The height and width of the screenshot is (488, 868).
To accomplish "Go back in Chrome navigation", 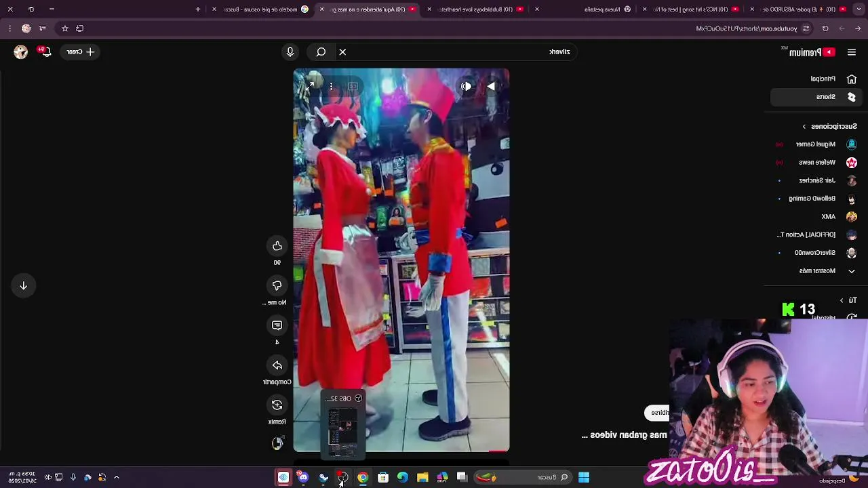I will click(858, 28).
